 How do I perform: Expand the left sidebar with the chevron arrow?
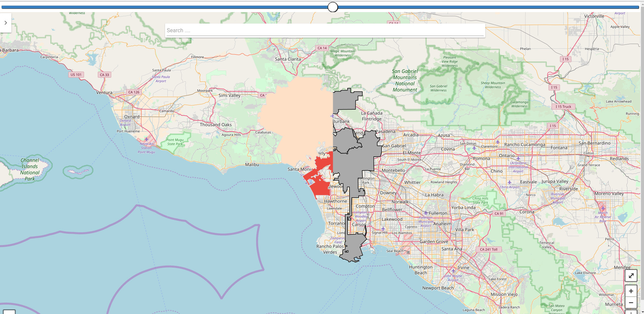(x=6, y=23)
